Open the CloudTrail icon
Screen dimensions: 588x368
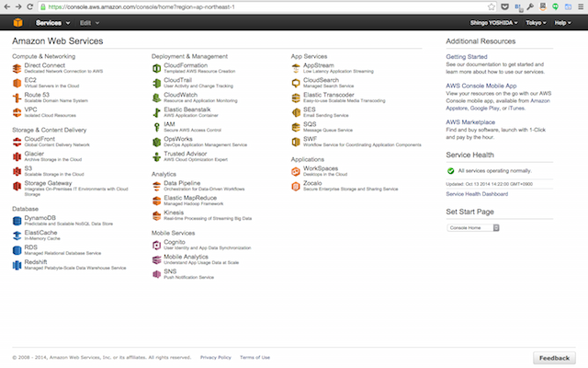click(156, 83)
